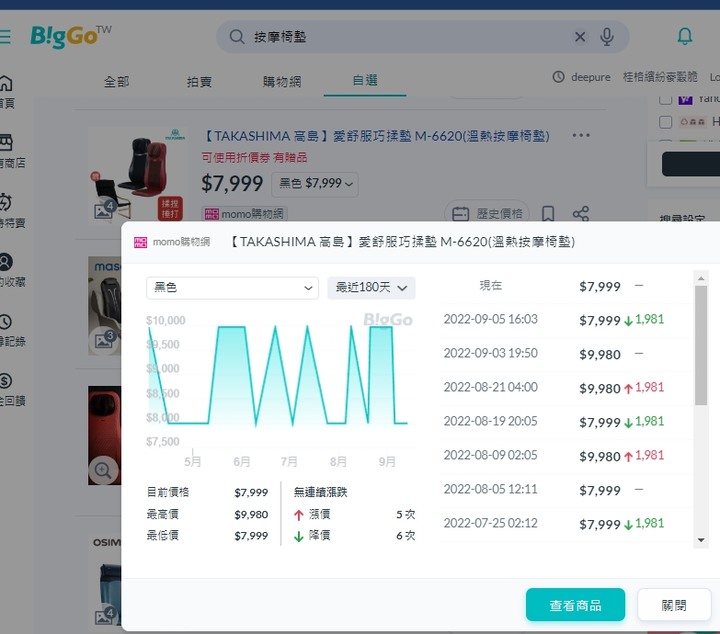Start voice search with the microphone icon
This screenshot has width=720, height=634.
(x=607, y=37)
